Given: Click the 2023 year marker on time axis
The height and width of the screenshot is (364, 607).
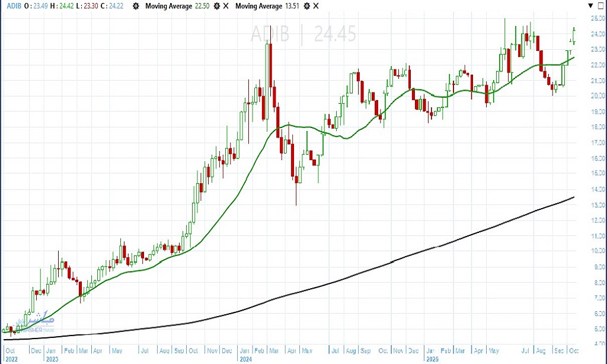Looking at the screenshot, I should coord(52,359).
